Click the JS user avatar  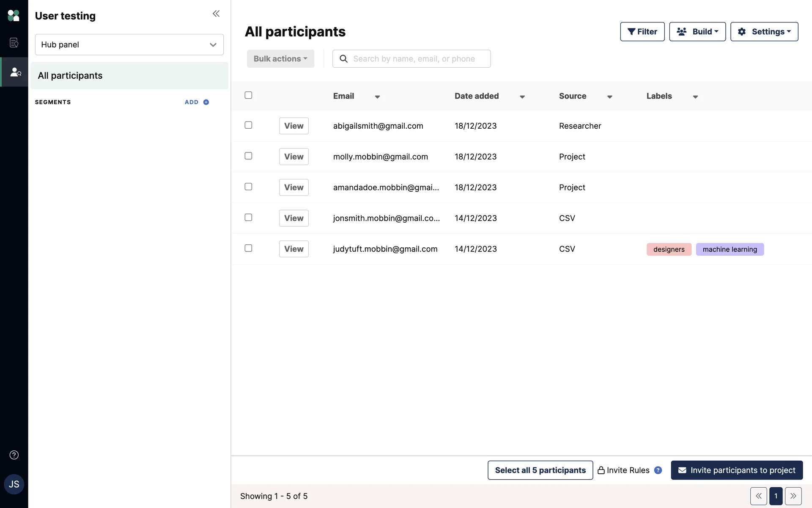[14, 484]
